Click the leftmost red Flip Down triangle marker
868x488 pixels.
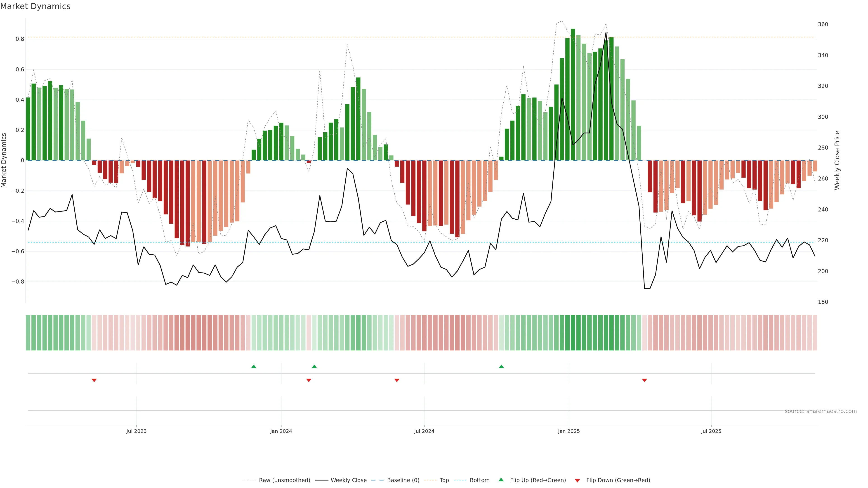[94, 380]
